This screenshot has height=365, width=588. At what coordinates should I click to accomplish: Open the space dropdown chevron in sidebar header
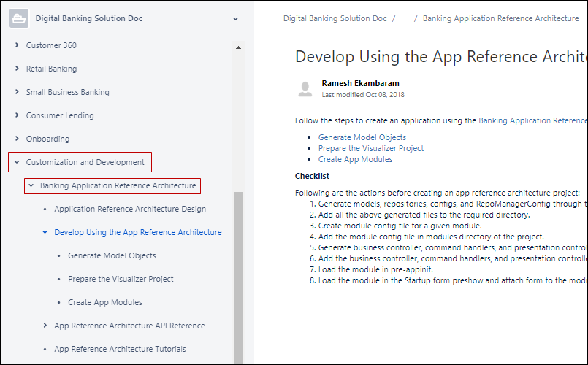(x=234, y=19)
